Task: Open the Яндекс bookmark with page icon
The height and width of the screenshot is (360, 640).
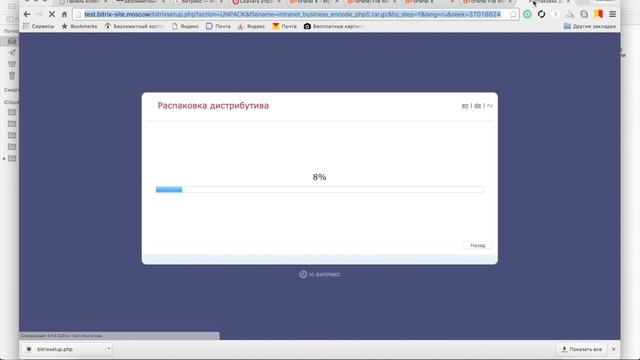Action: tap(185, 26)
